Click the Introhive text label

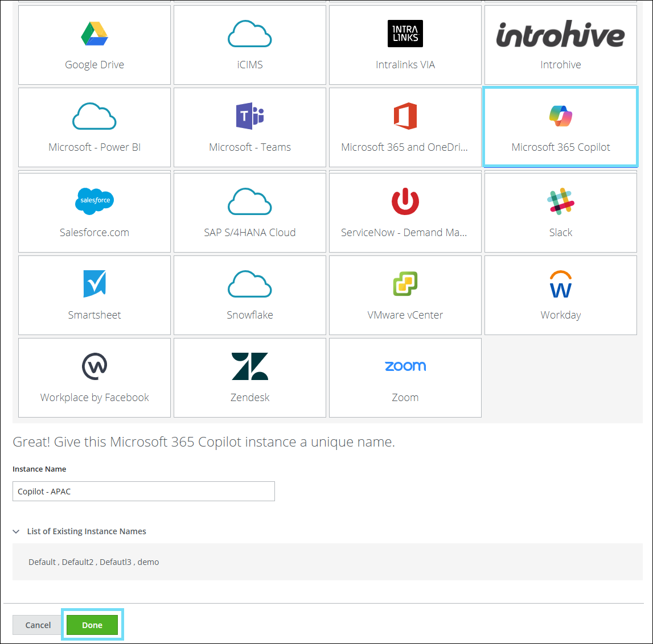coord(561,64)
